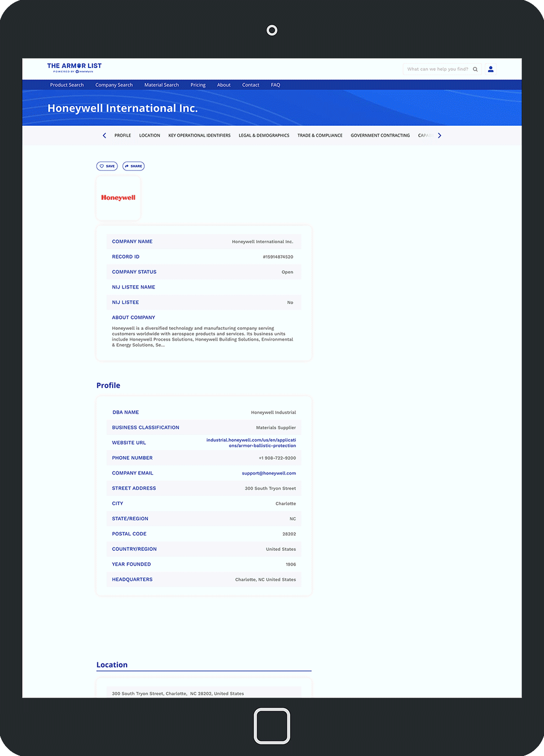
Task: Open the industrial.honeywell.com website link
Action: [x=251, y=442]
